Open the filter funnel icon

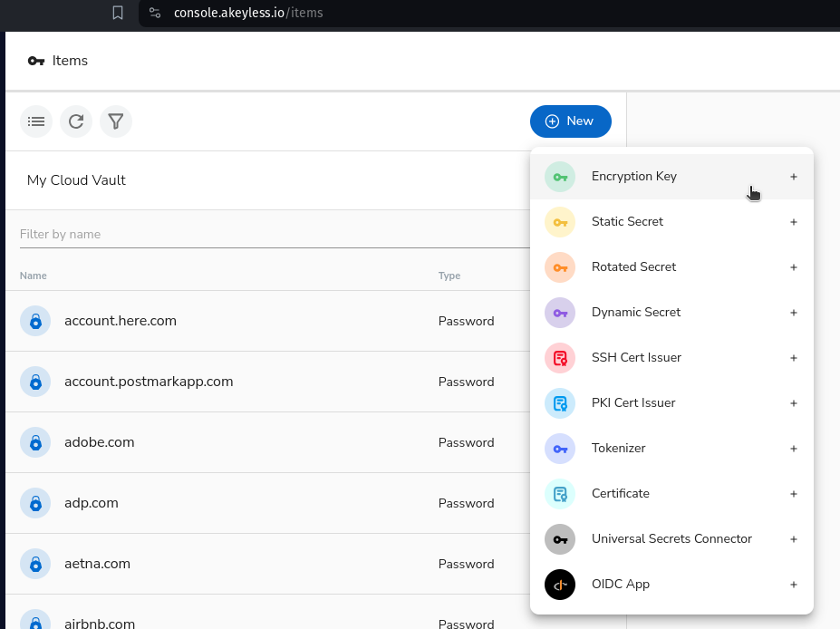tap(116, 121)
